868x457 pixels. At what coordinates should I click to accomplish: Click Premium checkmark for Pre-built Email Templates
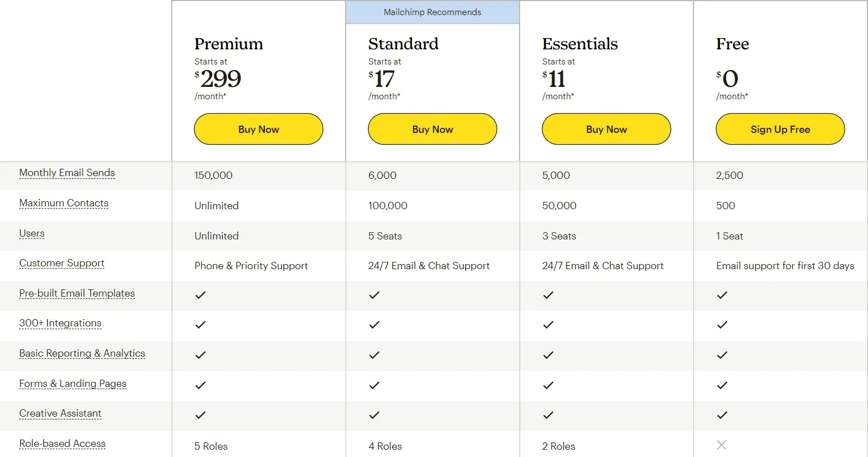point(200,295)
